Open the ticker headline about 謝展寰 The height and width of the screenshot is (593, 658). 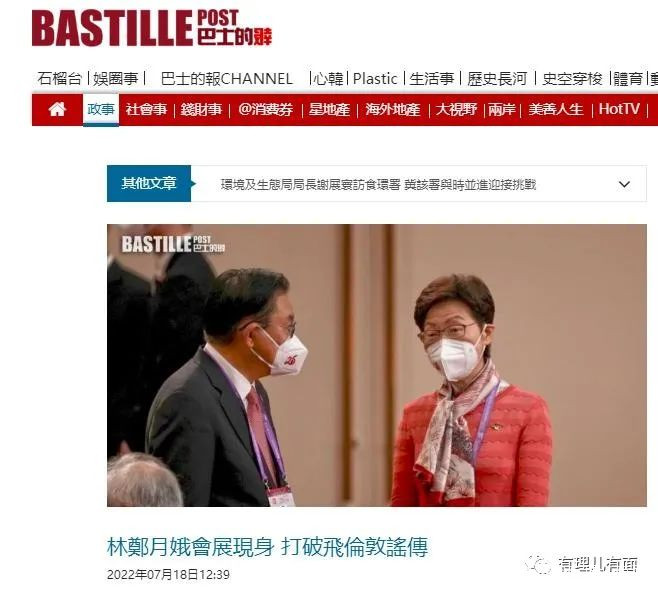click(x=379, y=185)
